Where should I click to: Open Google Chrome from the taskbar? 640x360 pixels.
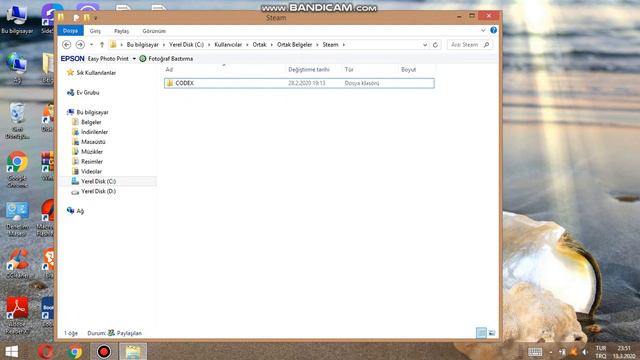pos(75,351)
